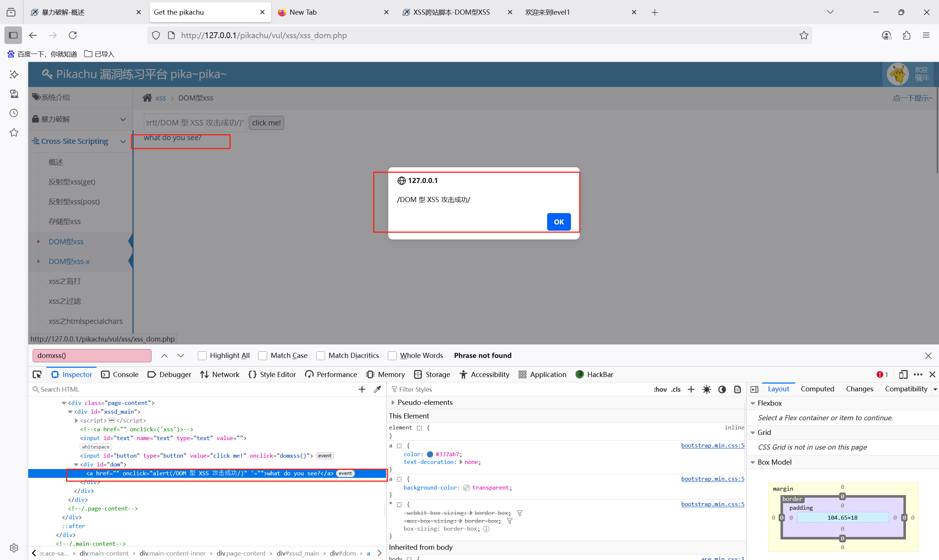Toggle the :hov pseudo-class panel
939x560 pixels.
point(660,389)
